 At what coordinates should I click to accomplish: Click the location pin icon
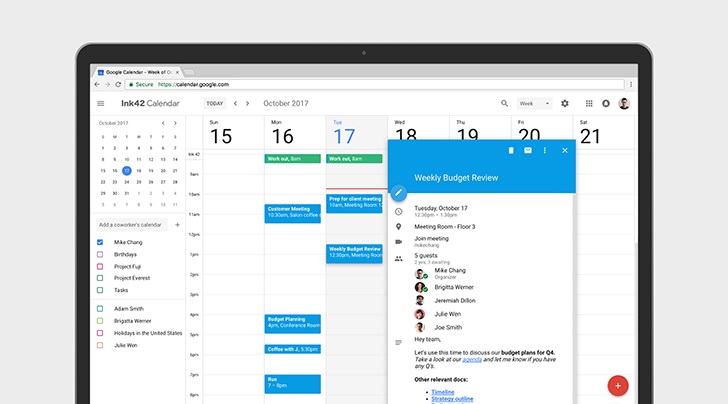[x=398, y=227]
